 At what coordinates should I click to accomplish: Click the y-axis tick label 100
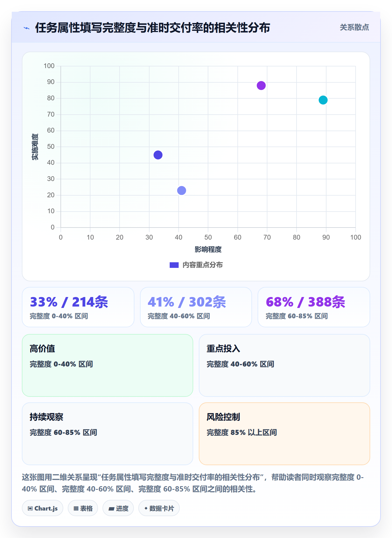click(x=49, y=66)
